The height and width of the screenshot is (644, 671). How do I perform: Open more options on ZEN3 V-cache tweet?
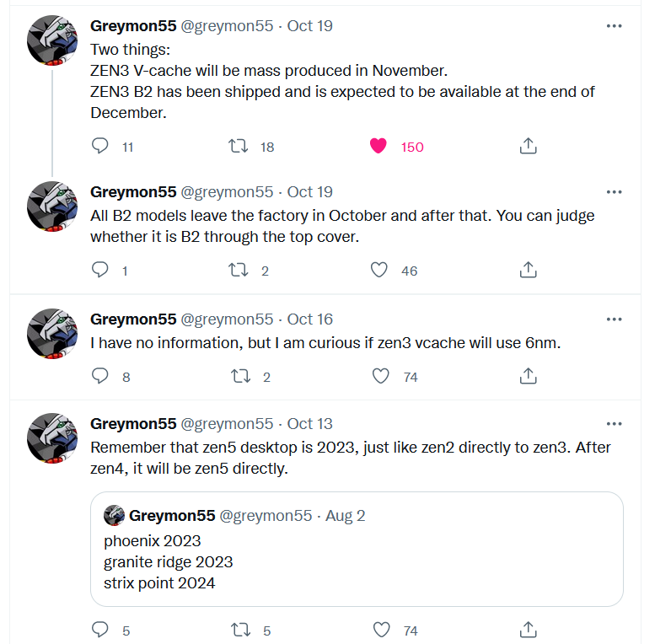tap(615, 26)
